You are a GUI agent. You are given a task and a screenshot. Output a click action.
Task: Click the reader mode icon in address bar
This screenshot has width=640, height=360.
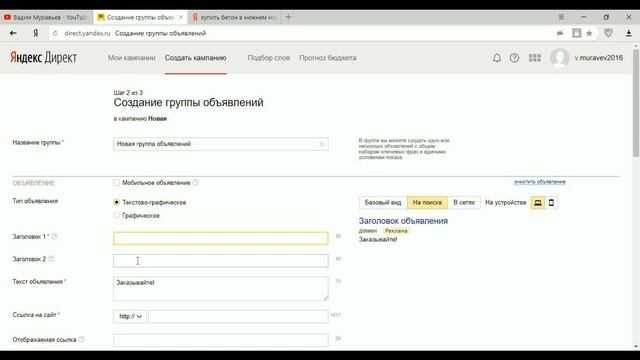pyautogui.click(x=576, y=33)
